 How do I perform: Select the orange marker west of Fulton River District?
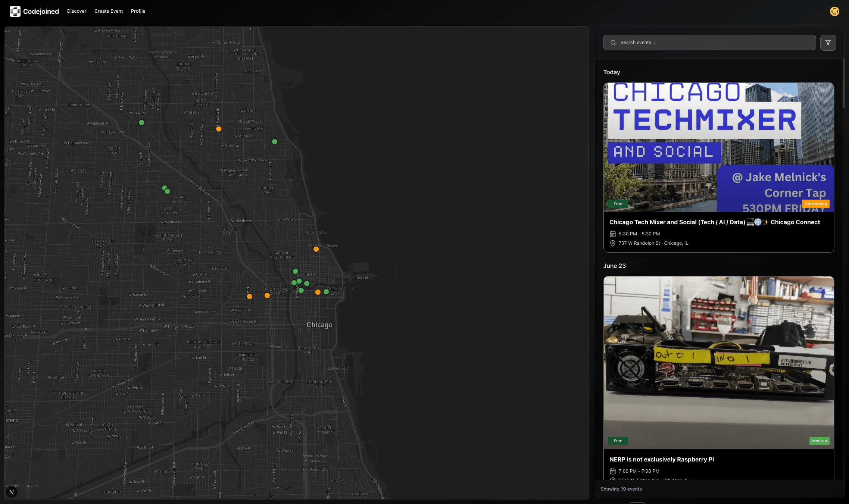click(x=250, y=297)
